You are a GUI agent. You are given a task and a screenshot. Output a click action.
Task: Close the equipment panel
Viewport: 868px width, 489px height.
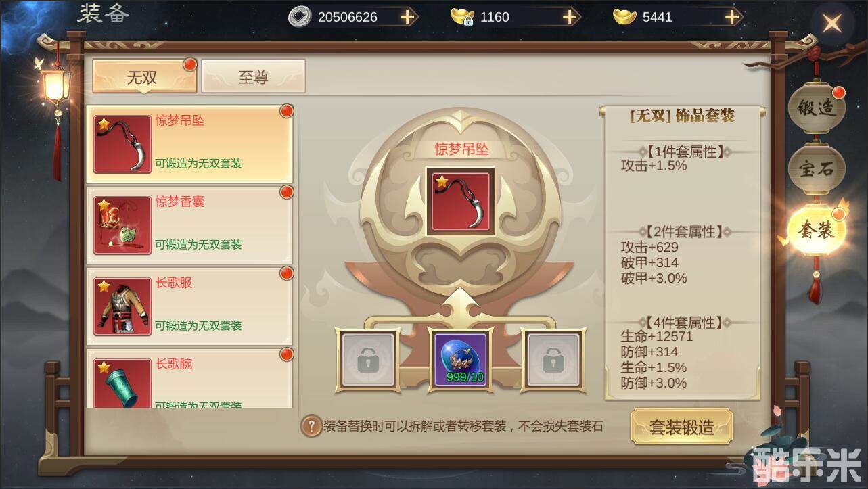click(x=831, y=24)
